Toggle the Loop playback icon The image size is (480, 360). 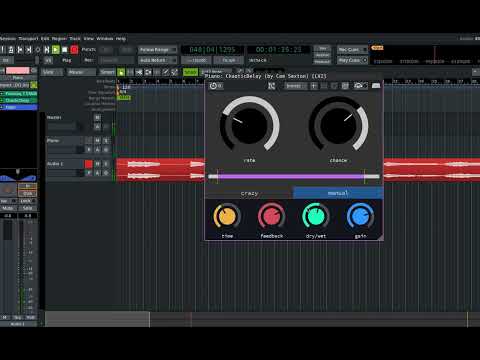(38, 50)
